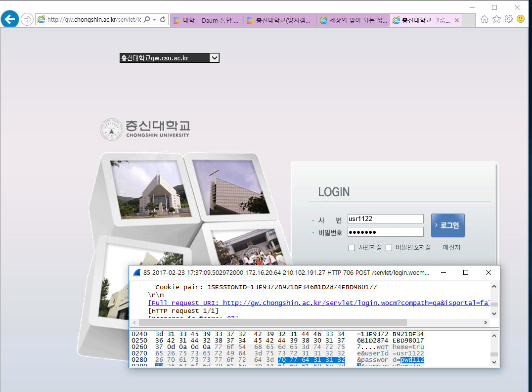Click the search magnifier in the address bar
Screen dimensions: 532x392
point(147,19)
